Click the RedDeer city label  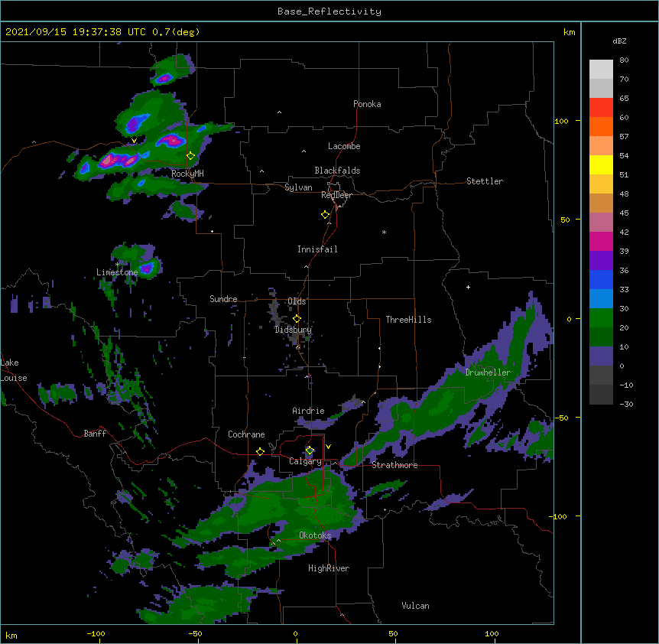coord(337,195)
